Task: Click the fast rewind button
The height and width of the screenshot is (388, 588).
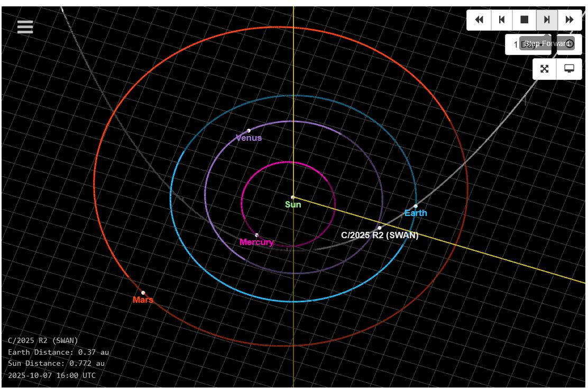Action: 479,20
